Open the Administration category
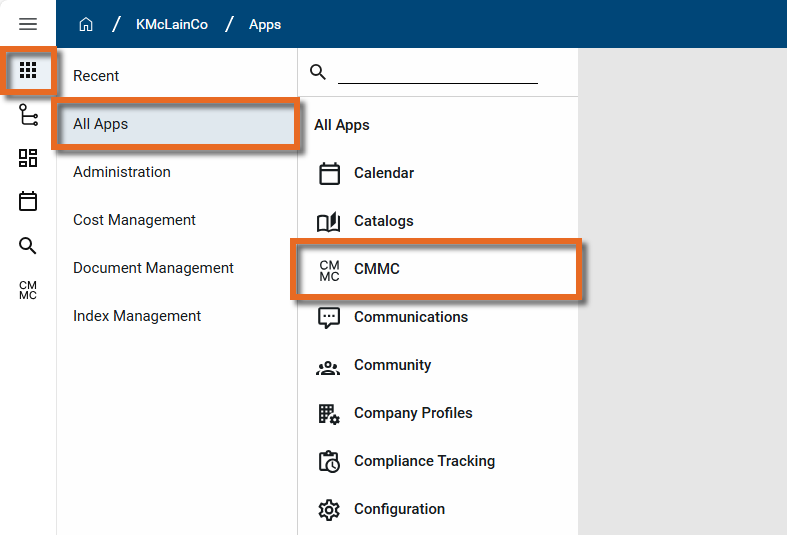 [122, 172]
